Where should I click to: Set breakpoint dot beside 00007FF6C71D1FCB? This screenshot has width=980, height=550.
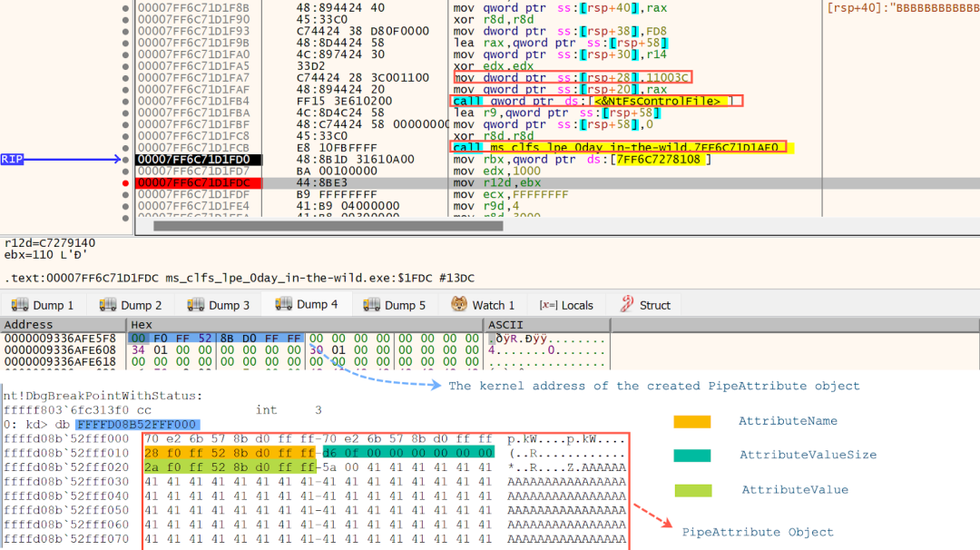pos(125,147)
